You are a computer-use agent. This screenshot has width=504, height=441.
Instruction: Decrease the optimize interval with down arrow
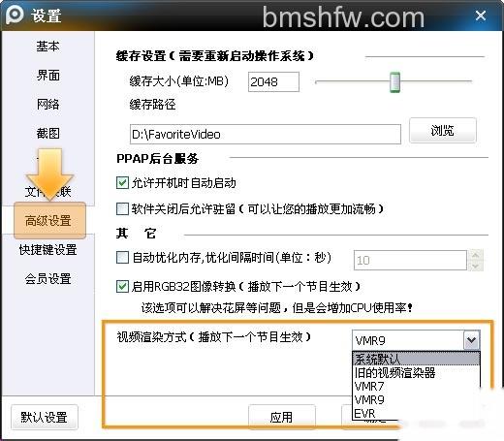coord(475,266)
